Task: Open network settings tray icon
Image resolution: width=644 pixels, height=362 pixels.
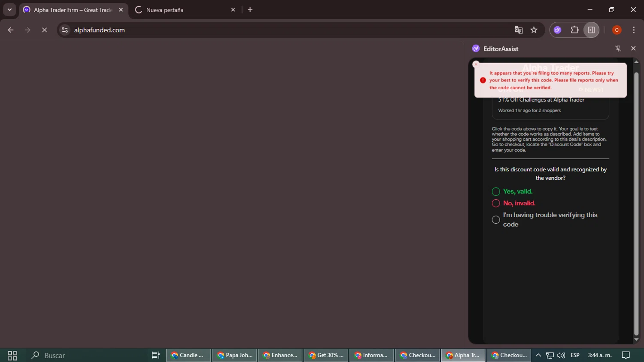Action: (550, 356)
